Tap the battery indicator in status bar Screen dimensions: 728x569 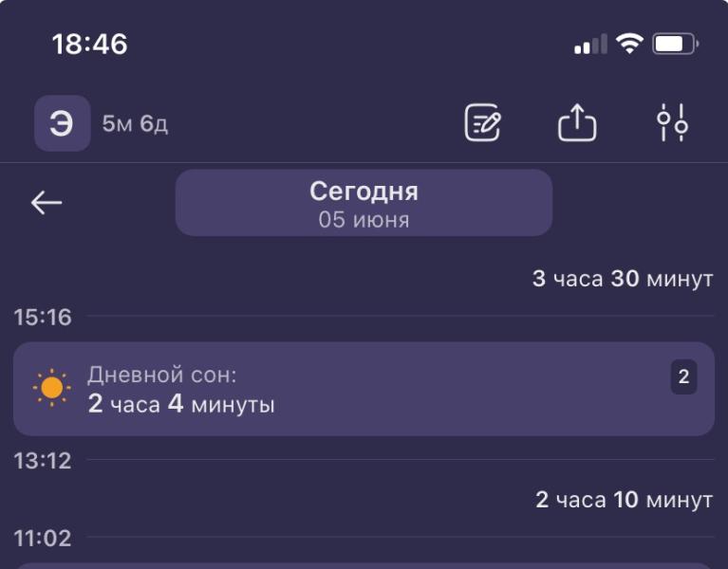pyautogui.click(x=676, y=44)
